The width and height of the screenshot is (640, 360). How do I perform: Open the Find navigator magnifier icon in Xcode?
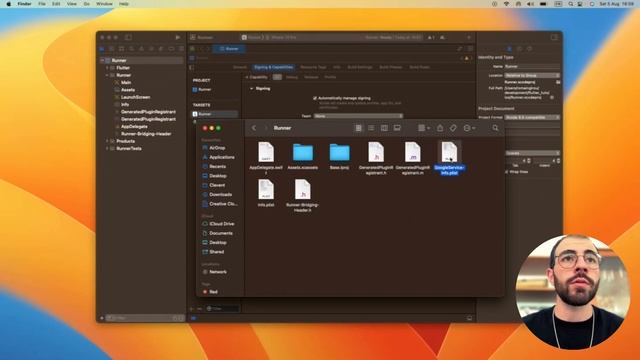132,49
